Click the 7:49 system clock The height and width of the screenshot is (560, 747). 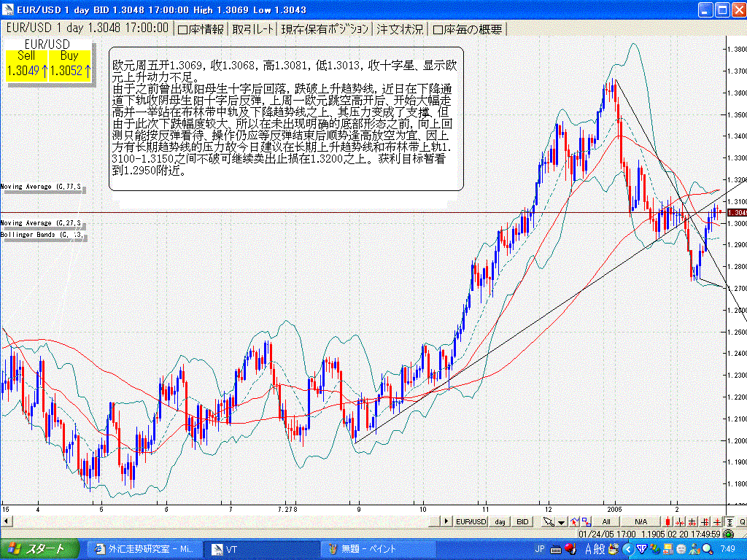(x=727, y=549)
